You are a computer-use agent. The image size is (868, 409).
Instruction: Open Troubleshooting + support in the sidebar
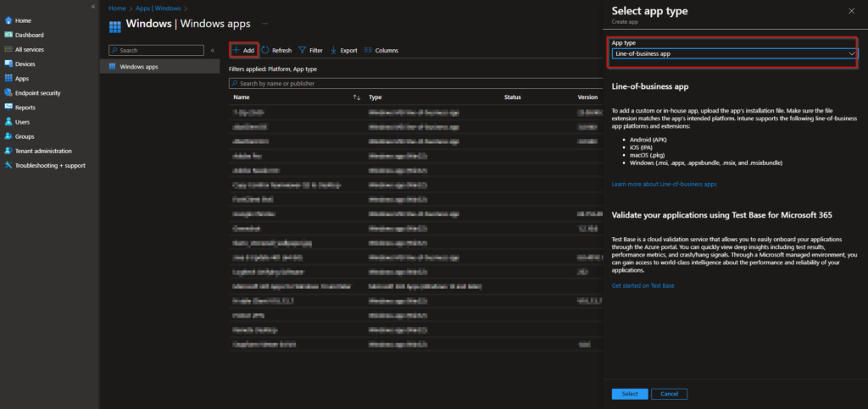click(x=45, y=165)
